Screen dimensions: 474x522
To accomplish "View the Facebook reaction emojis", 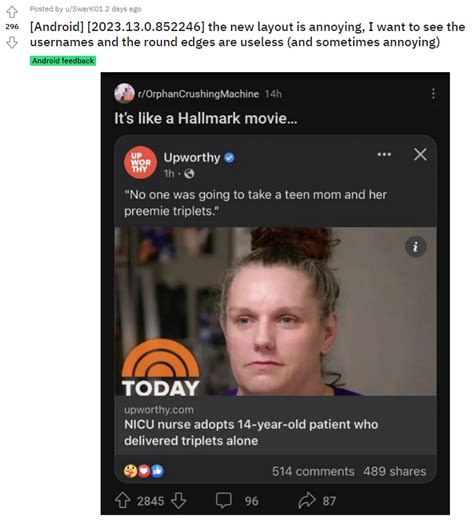I will (x=144, y=471).
